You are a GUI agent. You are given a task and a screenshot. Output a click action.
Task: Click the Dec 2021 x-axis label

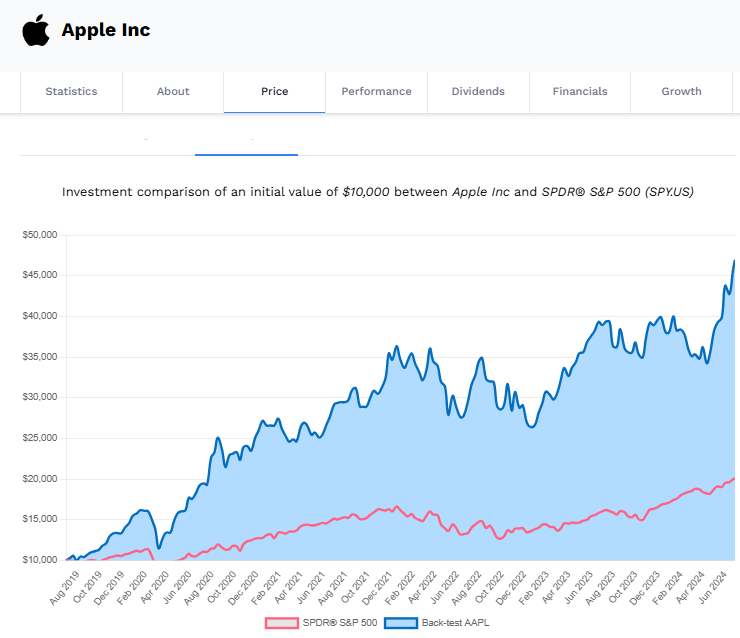pyautogui.click(x=377, y=588)
